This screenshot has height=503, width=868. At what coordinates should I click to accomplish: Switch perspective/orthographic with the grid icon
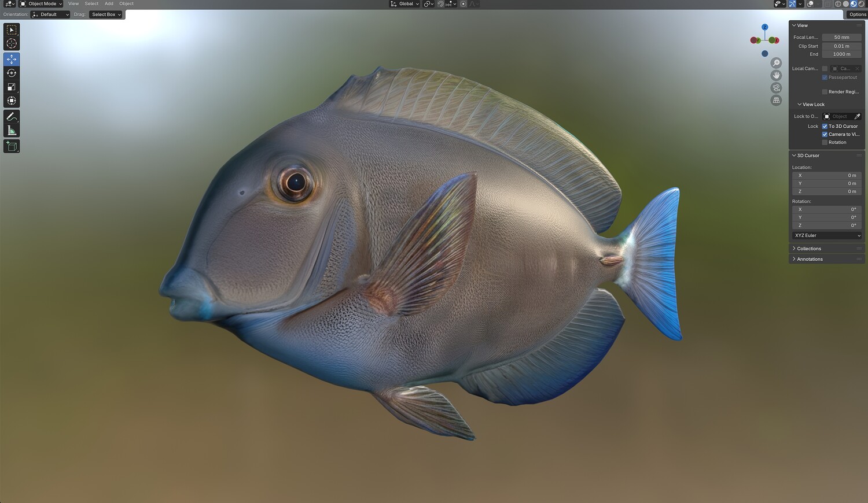777,100
